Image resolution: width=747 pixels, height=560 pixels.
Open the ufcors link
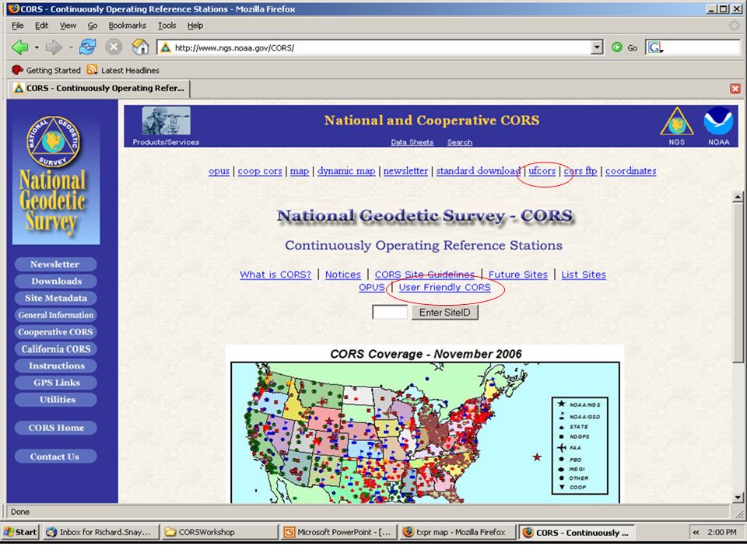pyautogui.click(x=542, y=170)
